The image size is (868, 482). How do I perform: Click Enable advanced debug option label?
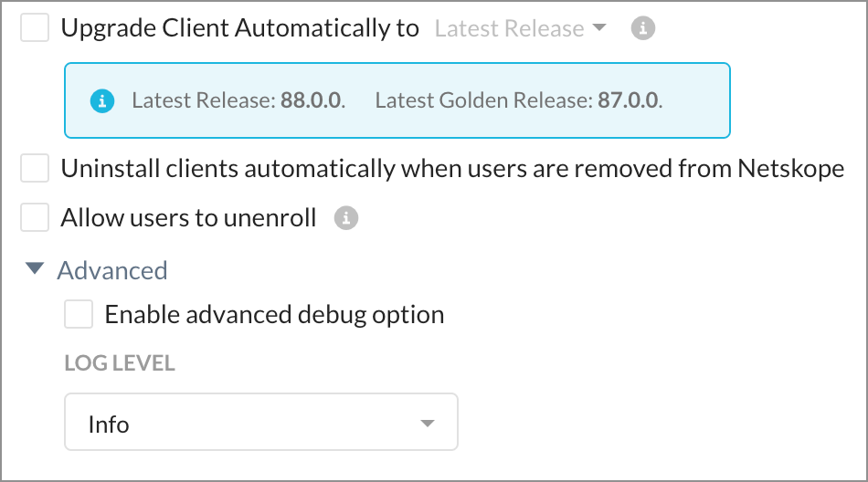(x=275, y=314)
